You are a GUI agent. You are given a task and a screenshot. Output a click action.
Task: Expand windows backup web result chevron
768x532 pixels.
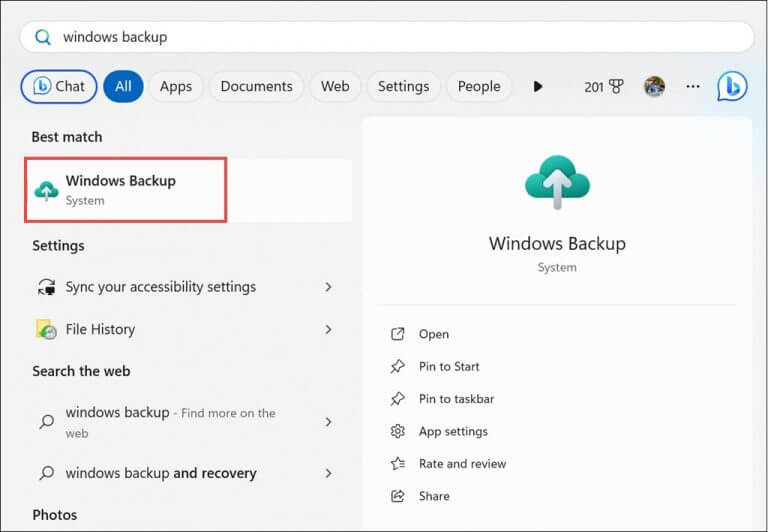[x=329, y=422]
